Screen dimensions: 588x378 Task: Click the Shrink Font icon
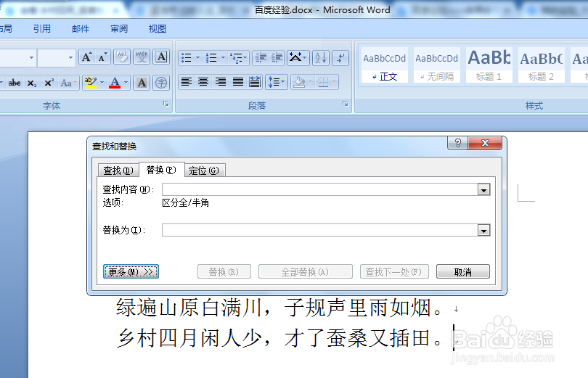102,57
